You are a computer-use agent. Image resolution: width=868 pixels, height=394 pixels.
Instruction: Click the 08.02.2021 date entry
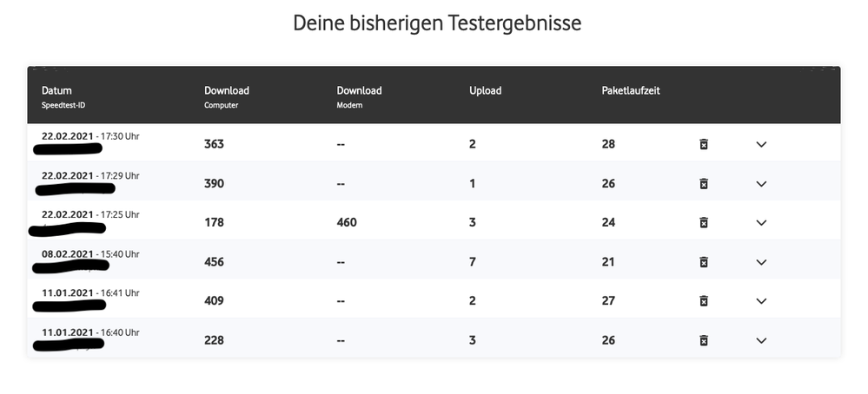(68, 253)
